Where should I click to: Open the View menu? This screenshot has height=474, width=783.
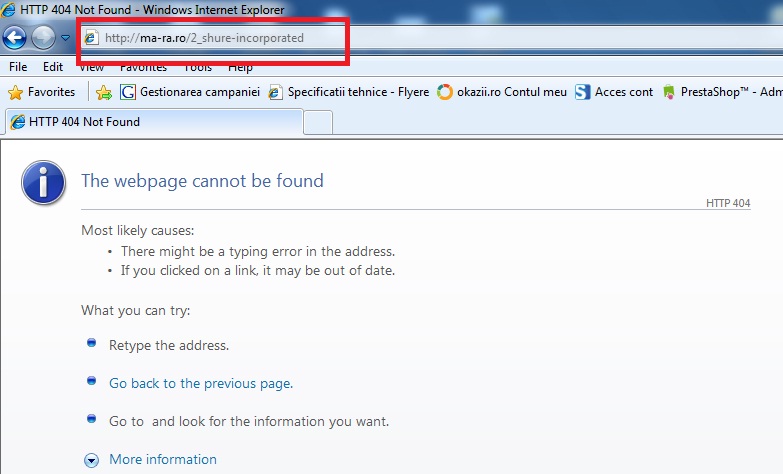(91, 68)
